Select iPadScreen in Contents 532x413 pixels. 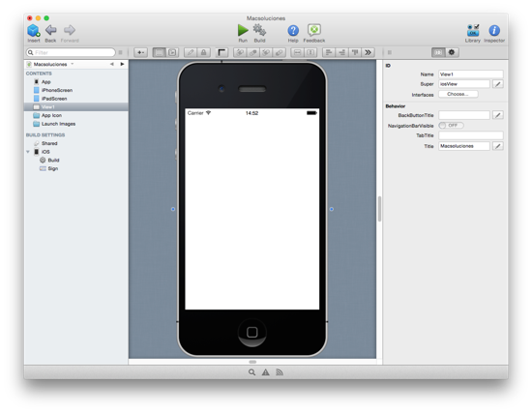76,99
